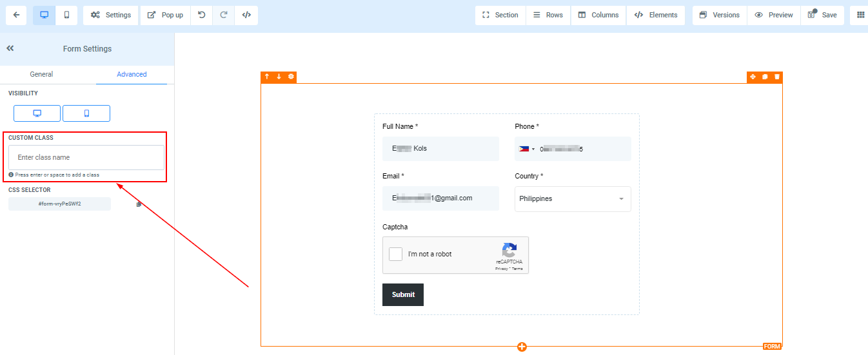
Task: Collapse the Form Settings sidebar
Action: 10,48
